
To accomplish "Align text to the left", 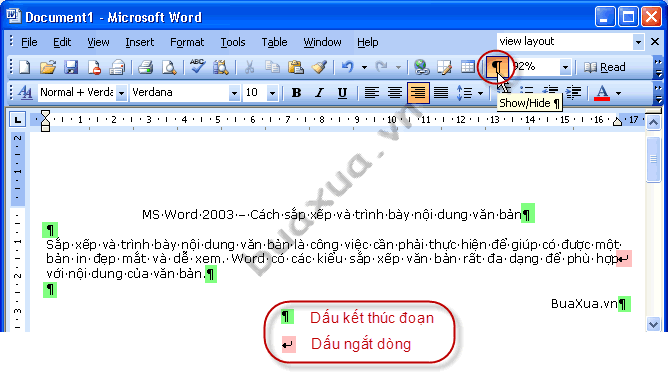I will pos(371,92).
